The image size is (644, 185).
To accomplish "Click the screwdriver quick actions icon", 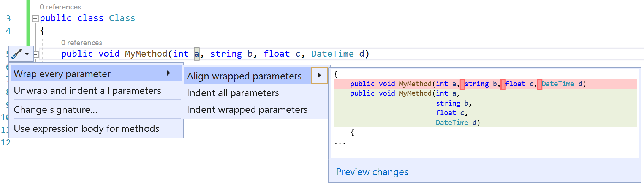I will (16, 54).
